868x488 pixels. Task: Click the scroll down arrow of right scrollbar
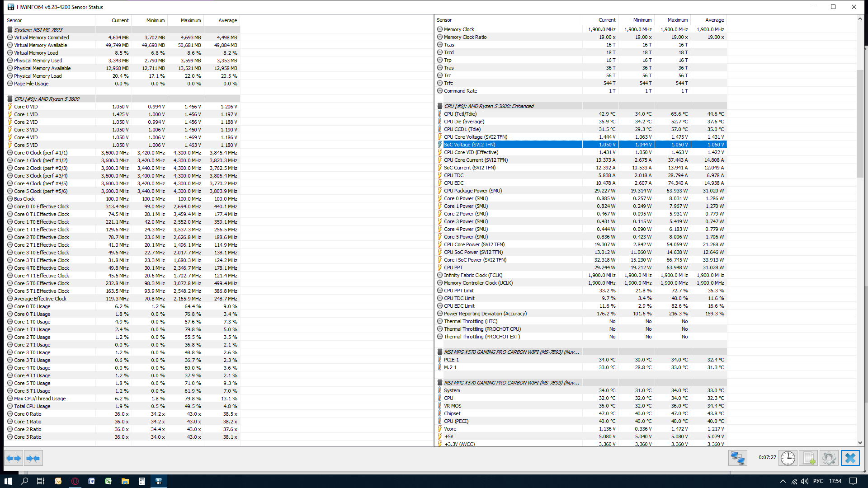pyautogui.click(x=860, y=443)
